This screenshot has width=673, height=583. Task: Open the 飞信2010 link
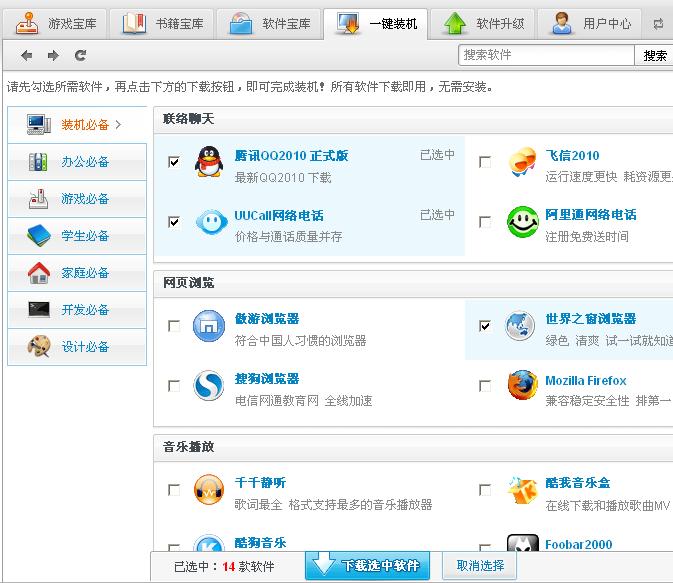(x=572, y=155)
